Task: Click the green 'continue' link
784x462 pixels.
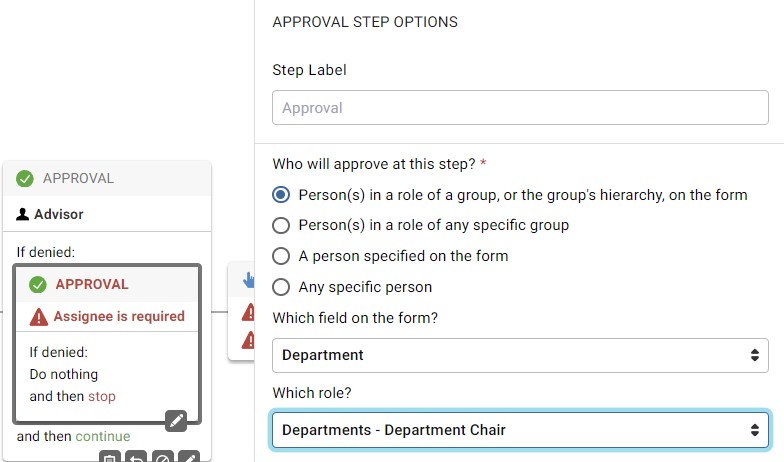Action: tap(102, 436)
